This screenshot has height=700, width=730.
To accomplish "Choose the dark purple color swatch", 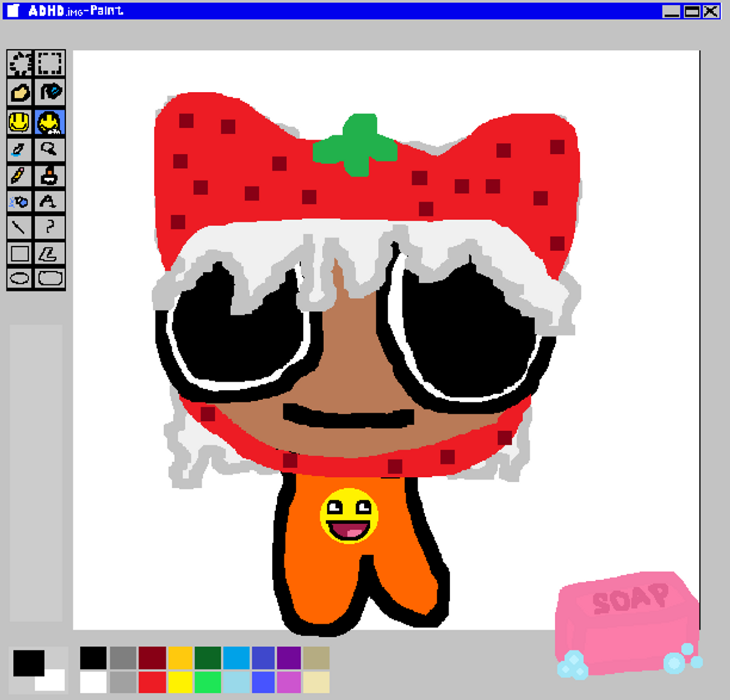I will coord(289,657).
